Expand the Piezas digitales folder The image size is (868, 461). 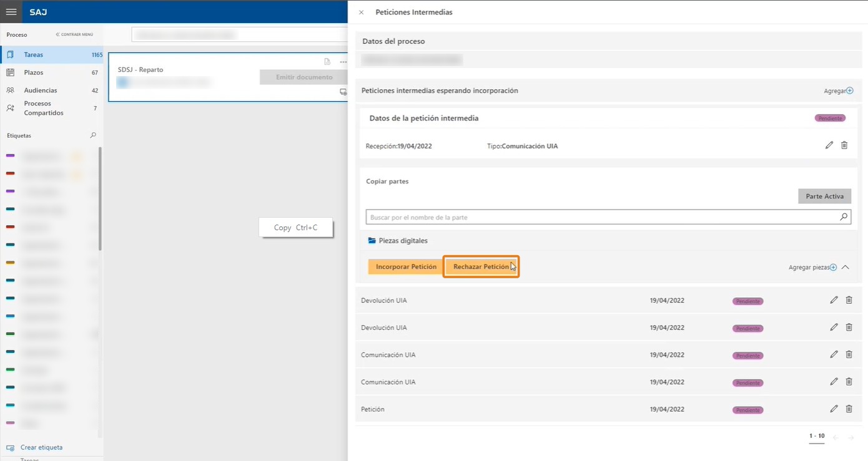[x=398, y=240]
